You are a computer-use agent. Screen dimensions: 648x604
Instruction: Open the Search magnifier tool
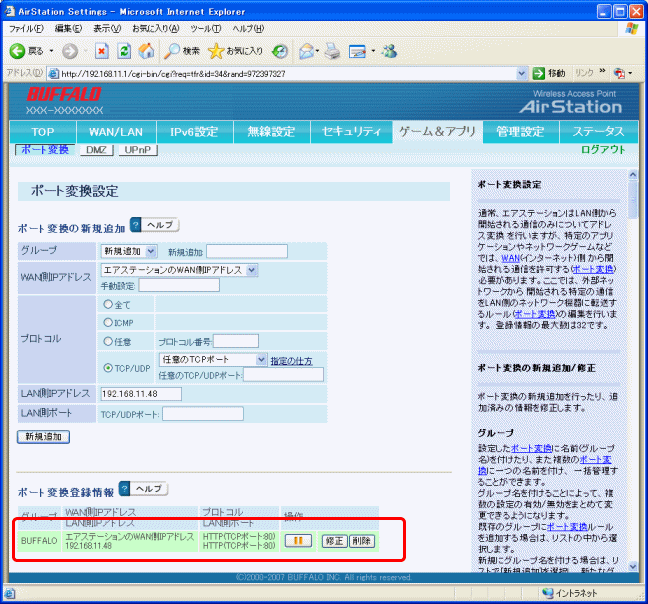tap(181, 51)
